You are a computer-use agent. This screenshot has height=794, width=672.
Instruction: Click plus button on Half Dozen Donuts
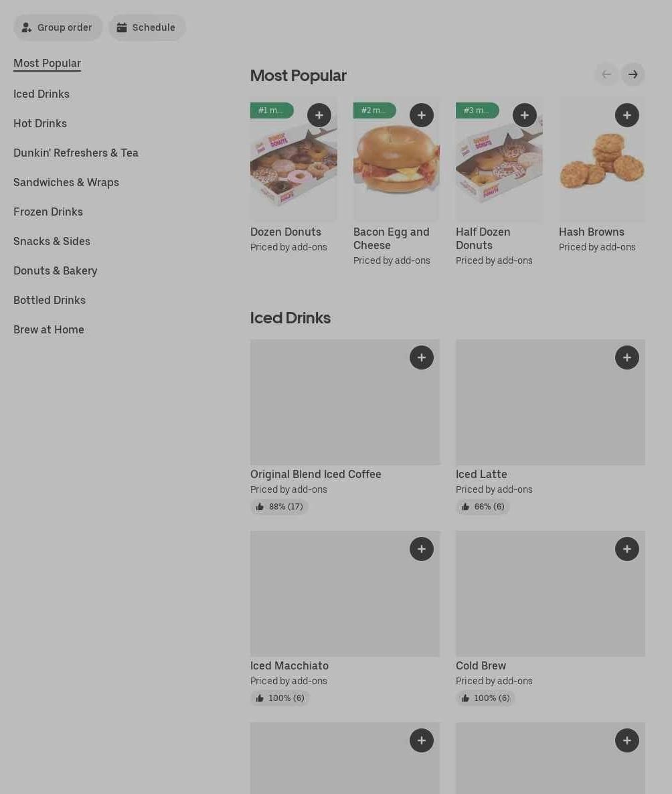click(x=525, y=115)
